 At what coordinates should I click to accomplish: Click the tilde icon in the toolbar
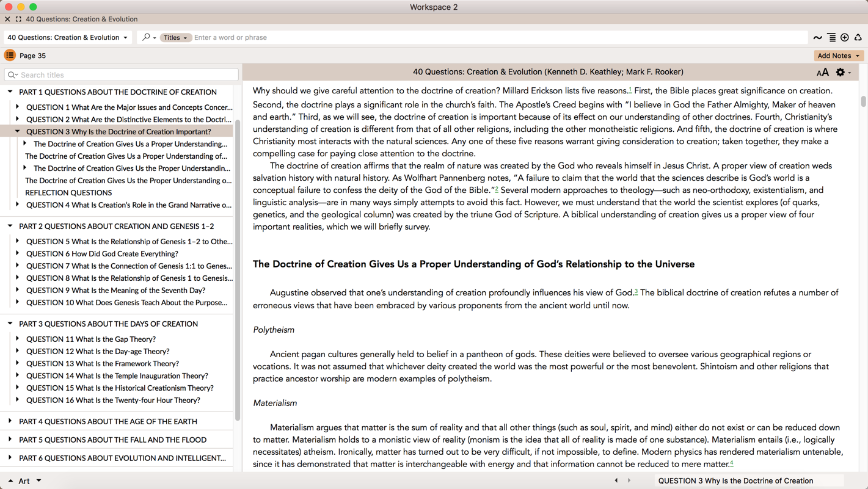pyautogui.click(x=817, y=38)
